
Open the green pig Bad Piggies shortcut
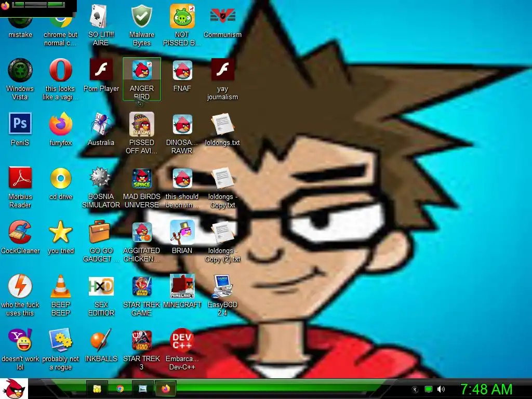pyautogui.click(x=182, y=24)
